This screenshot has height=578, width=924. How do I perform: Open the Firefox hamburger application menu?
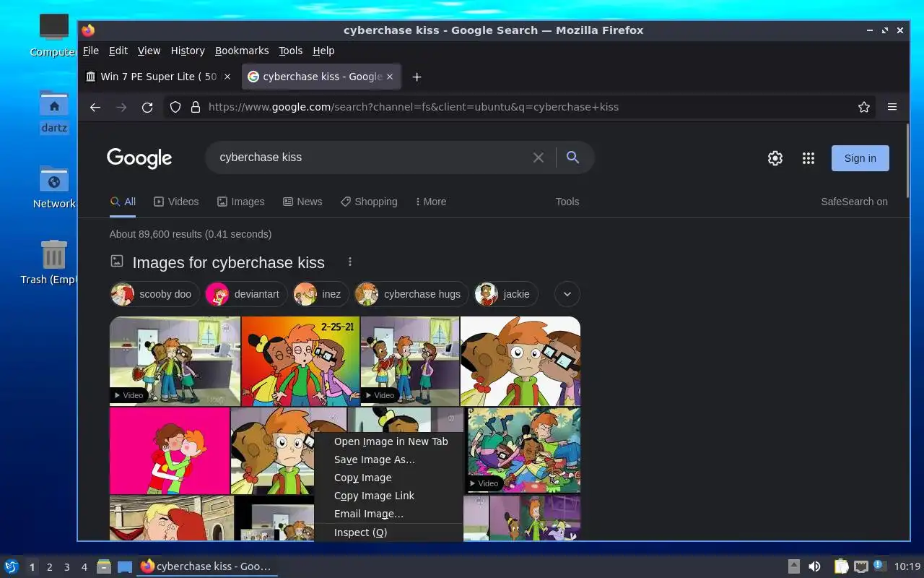892,107
